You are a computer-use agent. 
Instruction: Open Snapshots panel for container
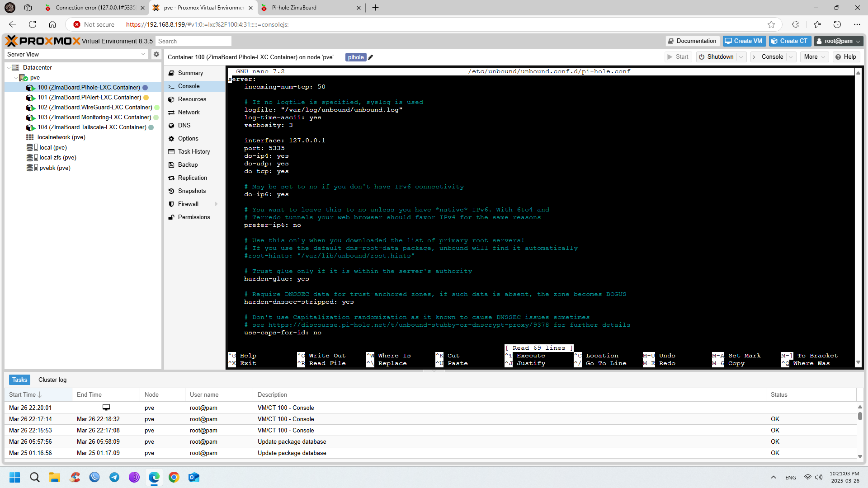(191, 191)
